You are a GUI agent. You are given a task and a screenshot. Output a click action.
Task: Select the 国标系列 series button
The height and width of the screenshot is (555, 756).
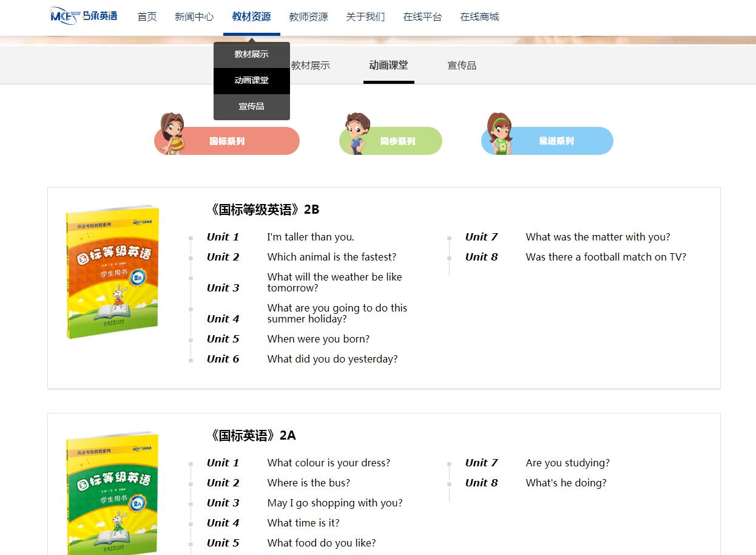coord(228,141)
